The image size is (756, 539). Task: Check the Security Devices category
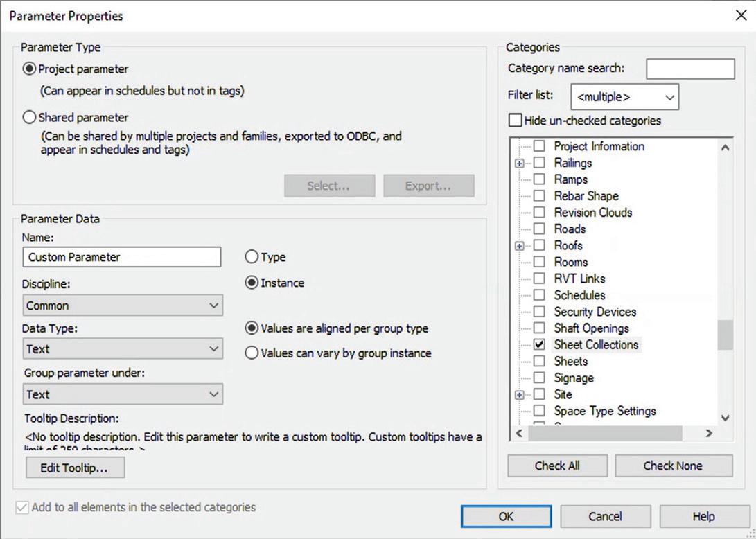[539, 312]
